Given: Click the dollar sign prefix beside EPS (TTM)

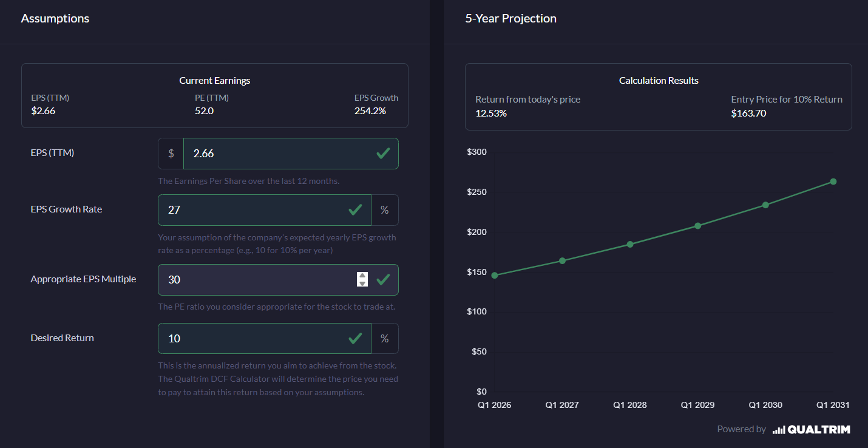Looking at the screenshot, I should click(x=171, y=154).
